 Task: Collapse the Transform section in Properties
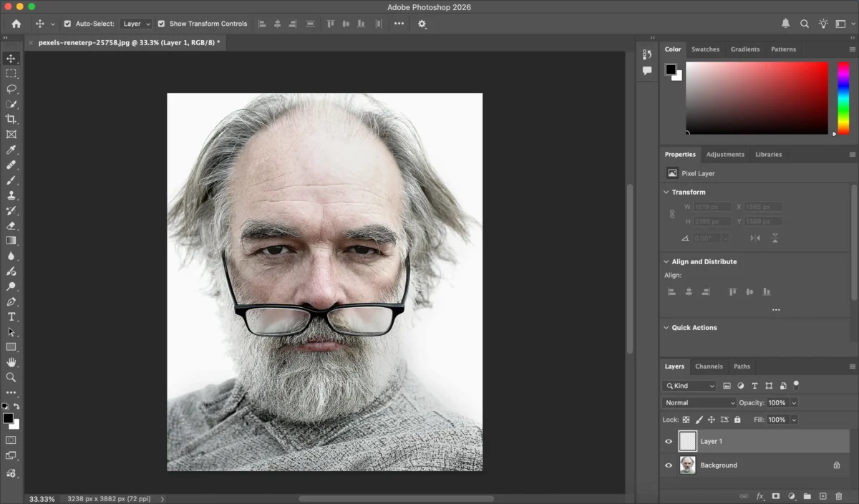coord(666,192)
